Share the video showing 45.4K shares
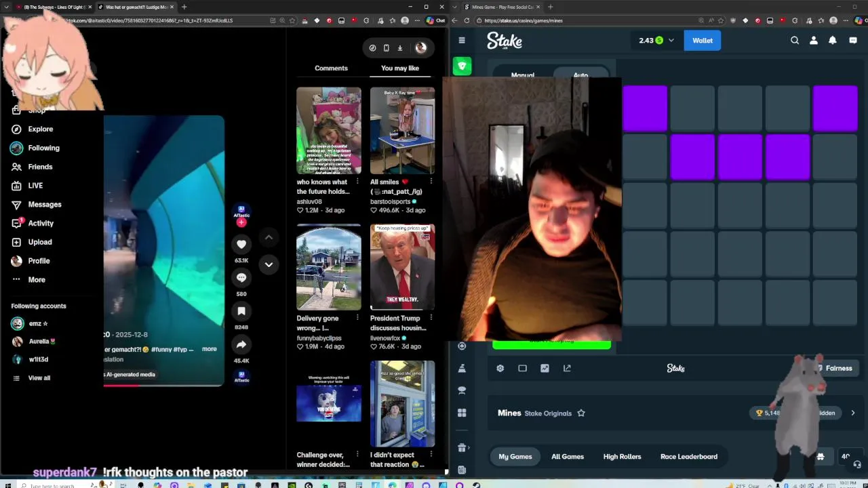Screen dimensions: 868x488 [x=241, y=344]
